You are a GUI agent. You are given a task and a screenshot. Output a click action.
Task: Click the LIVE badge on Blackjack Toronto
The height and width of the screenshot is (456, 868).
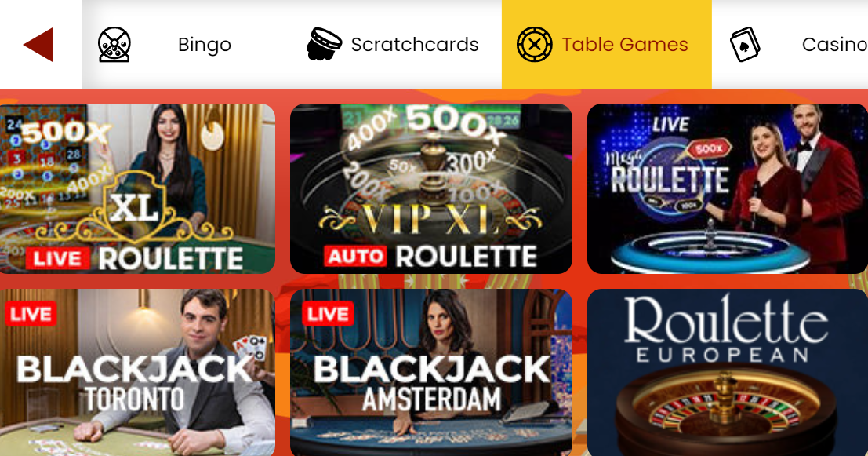coord(31,314)
